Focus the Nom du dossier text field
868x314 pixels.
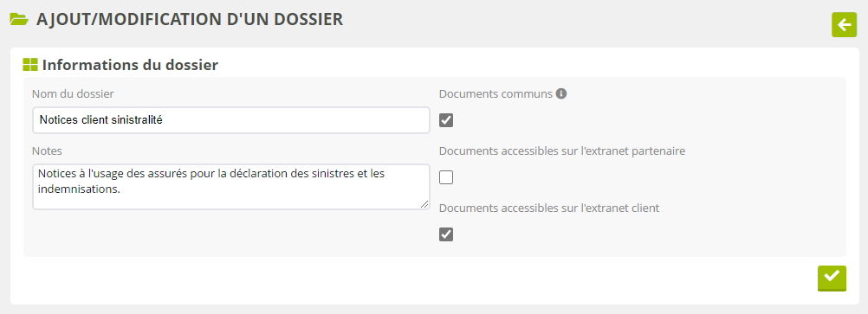[230, 120]
